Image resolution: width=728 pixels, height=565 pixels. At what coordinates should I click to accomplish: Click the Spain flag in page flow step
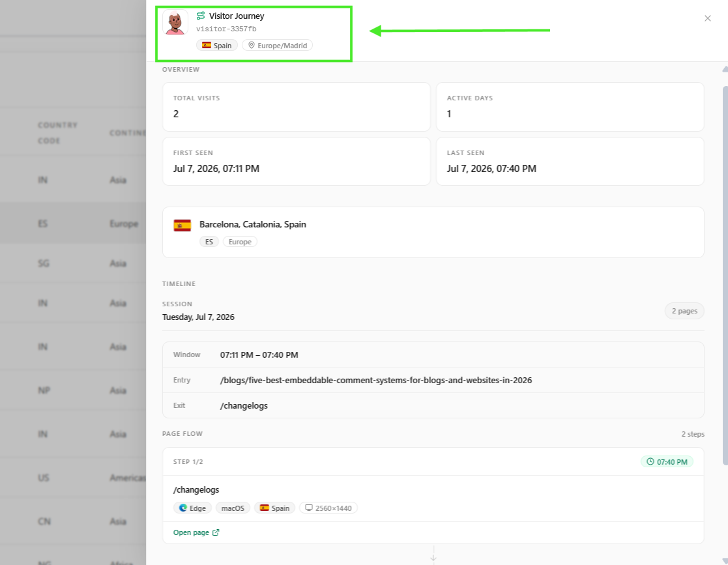[x=264, y=508]
